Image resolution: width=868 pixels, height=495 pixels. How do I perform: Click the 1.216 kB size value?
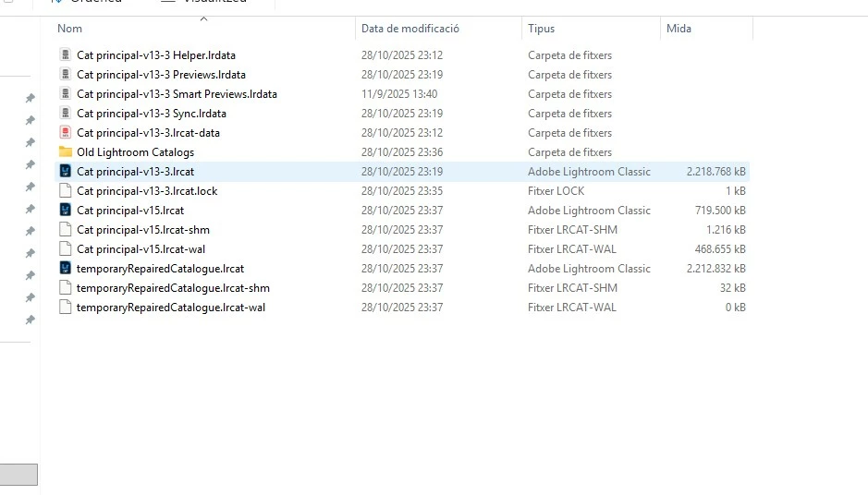point(726,229)
